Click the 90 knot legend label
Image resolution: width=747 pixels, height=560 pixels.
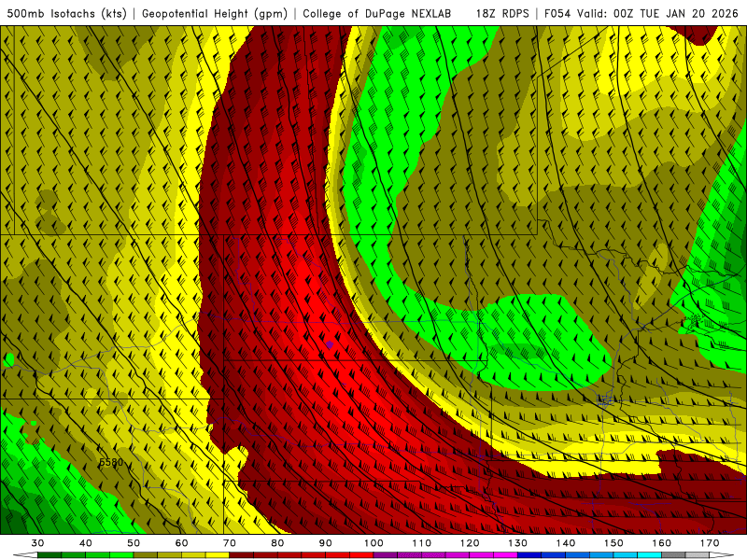coord(325,543)
